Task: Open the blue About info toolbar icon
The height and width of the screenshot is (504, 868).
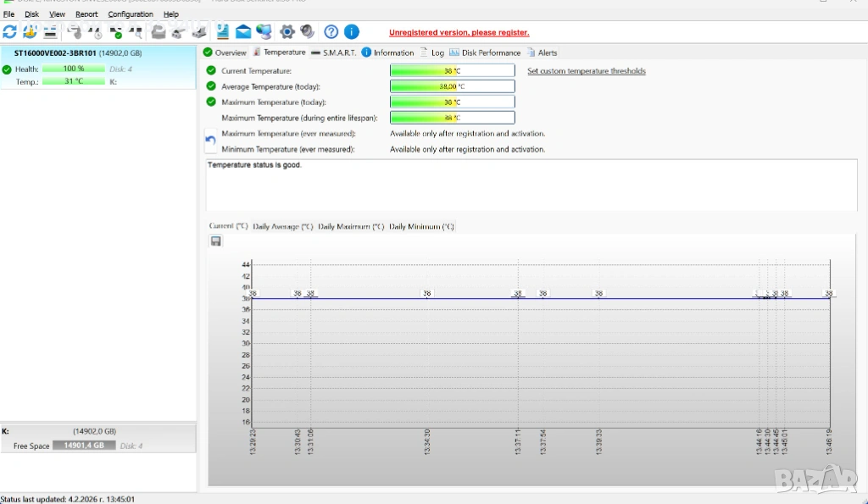Action: click(352, 32)
